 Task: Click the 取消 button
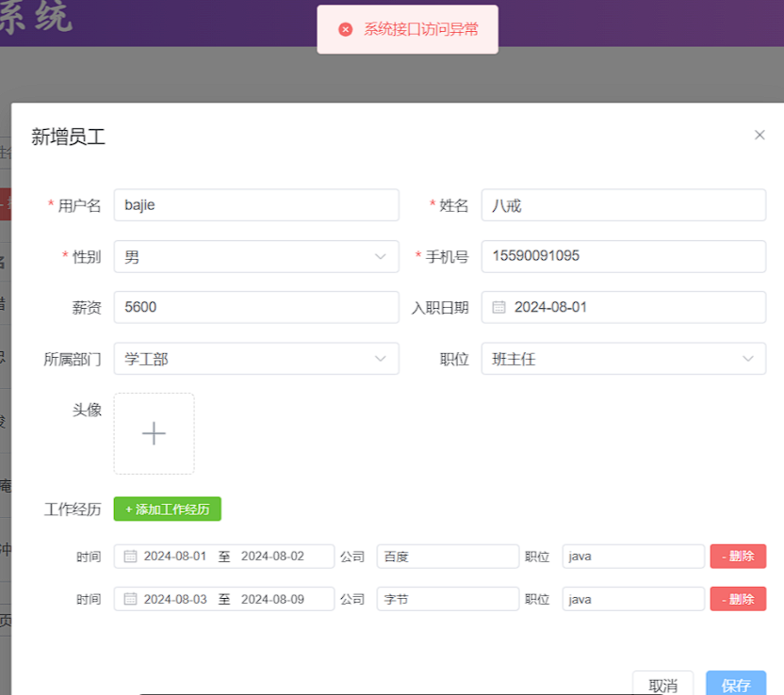click(x=663, y=684)
